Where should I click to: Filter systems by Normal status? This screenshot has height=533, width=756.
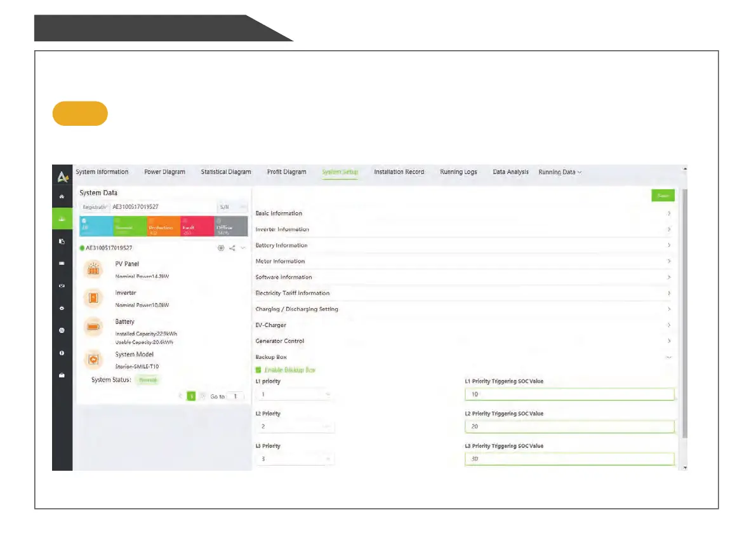click(x=130, y=226)
